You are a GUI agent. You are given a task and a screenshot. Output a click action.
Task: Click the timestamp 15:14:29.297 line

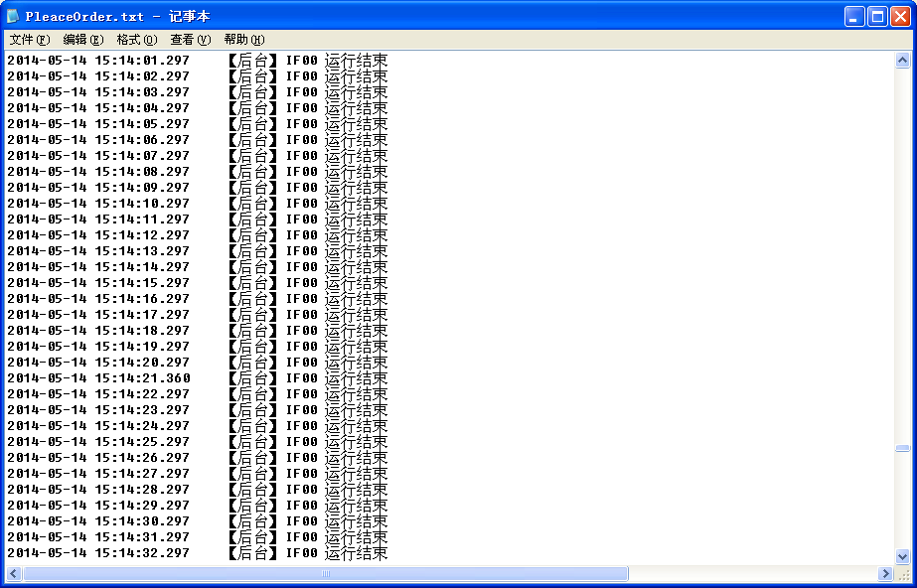click(x=197, y=505)
